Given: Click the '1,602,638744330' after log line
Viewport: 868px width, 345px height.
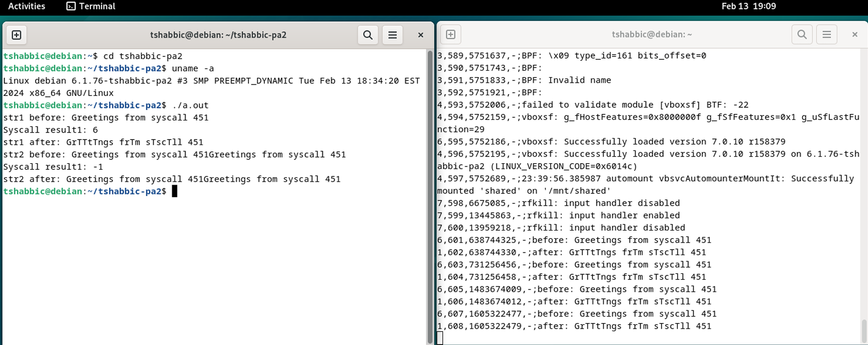Looking at the screenshot, I should pos(571,252).
